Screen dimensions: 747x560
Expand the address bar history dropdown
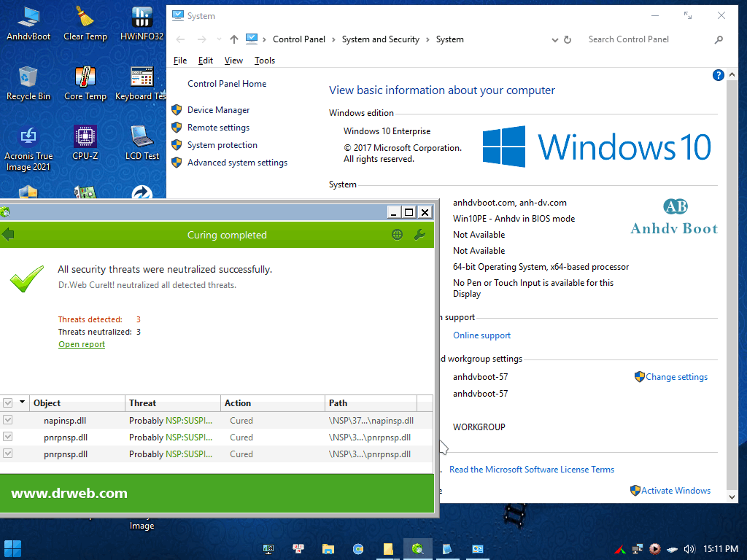coord(554,40)
